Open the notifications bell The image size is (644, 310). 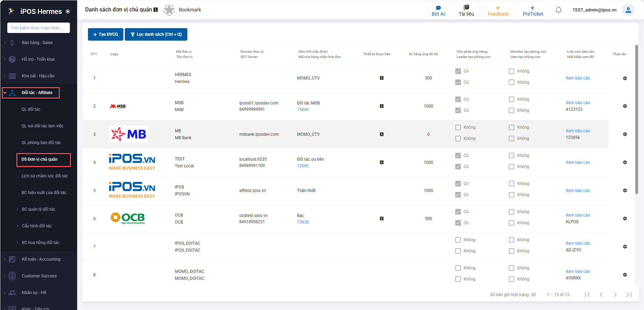pos(559,10)
